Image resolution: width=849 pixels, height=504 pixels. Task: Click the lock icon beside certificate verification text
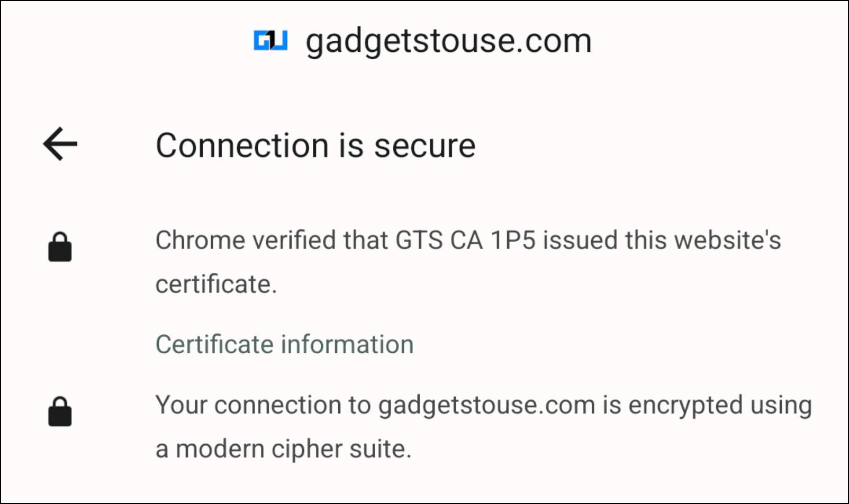click(x=60, y=247)
